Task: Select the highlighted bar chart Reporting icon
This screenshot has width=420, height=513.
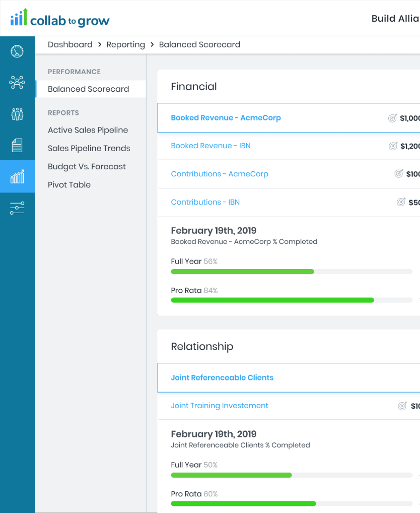Action: tap(17, 176)
